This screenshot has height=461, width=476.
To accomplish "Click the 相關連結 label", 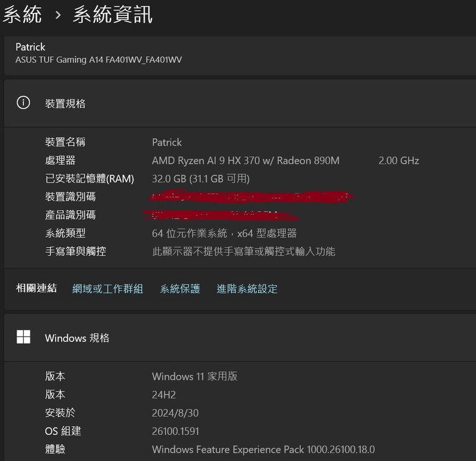I will 37,288.
